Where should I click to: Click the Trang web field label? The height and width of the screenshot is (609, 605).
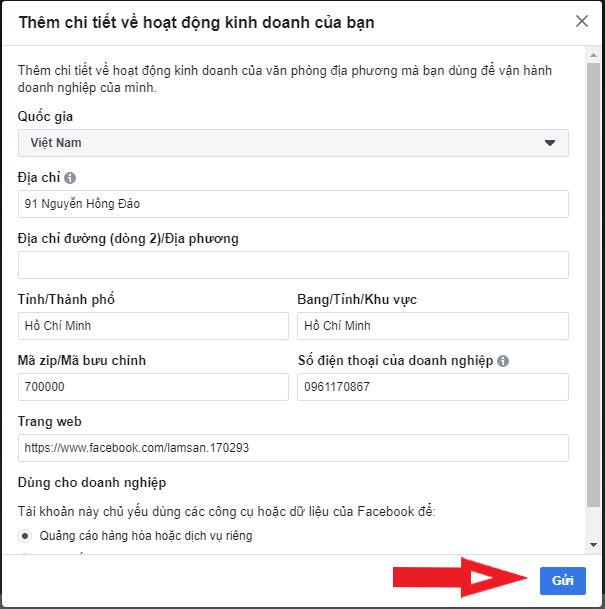(x=49, y=422)
